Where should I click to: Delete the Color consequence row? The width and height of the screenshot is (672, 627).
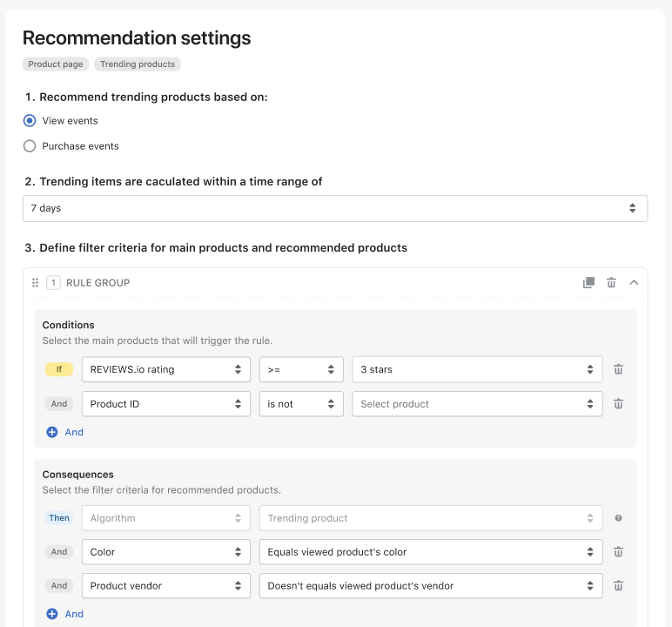(618, 552)
